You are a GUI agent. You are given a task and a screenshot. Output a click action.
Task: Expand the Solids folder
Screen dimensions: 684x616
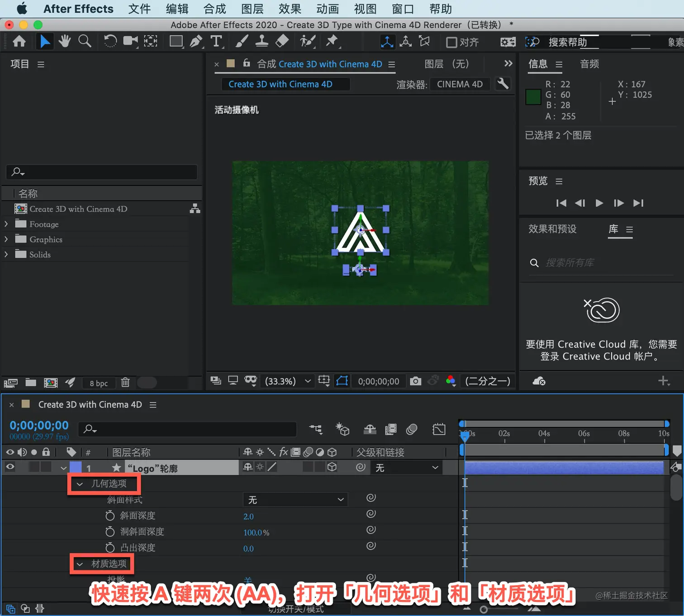click(x=6, y=254)
